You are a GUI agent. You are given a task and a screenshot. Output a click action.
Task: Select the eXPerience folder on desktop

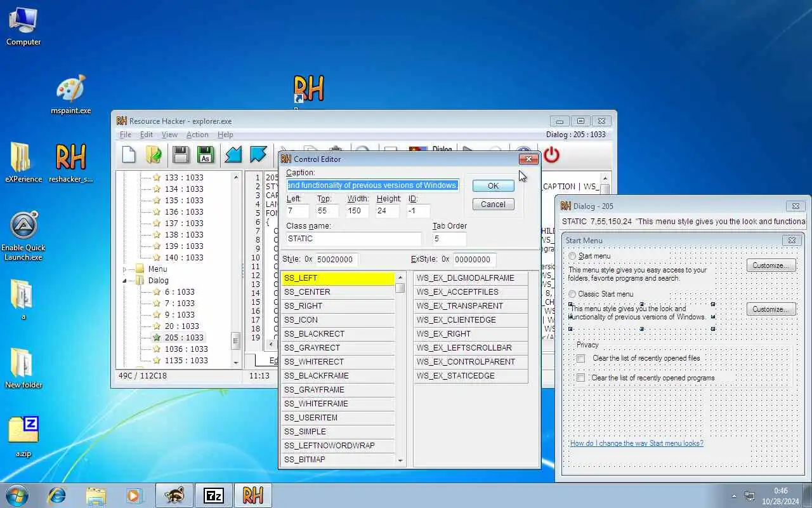pyautogui.click(x=23, y=163)
